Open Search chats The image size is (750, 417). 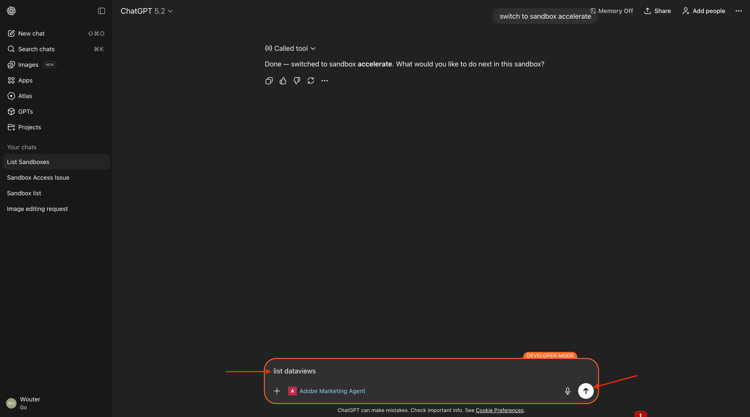pyautogui.click(x=56, y=49)
